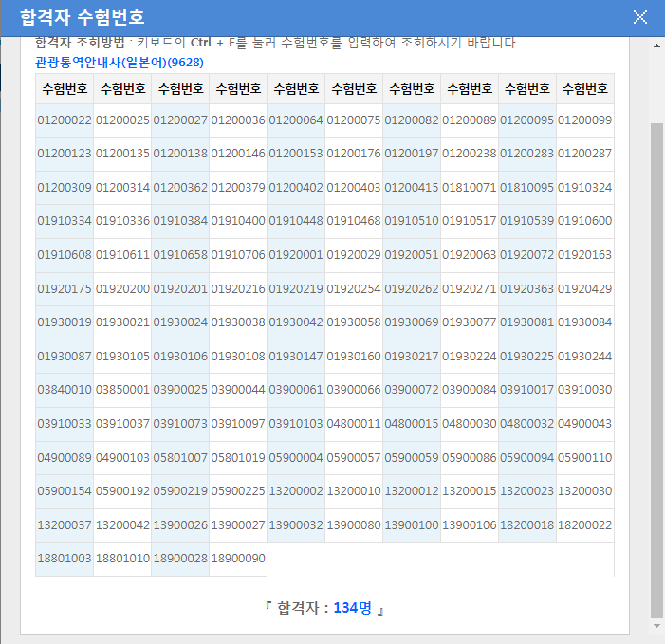Click the 04800011 exam number
Viewport: 665px width, 644px height.
[354, 423]
